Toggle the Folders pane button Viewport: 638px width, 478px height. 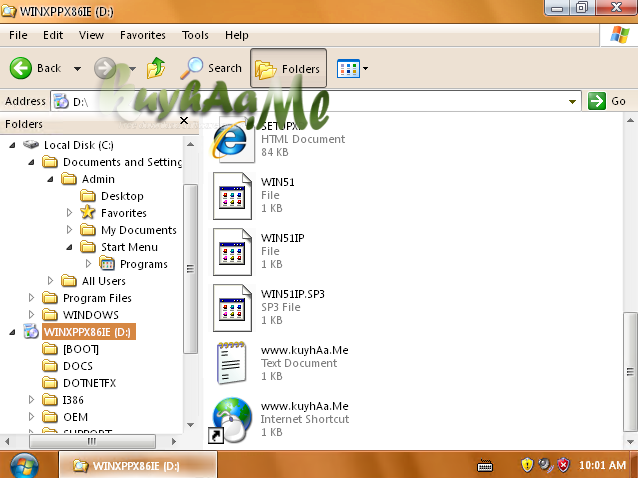[x=288, y=68]
